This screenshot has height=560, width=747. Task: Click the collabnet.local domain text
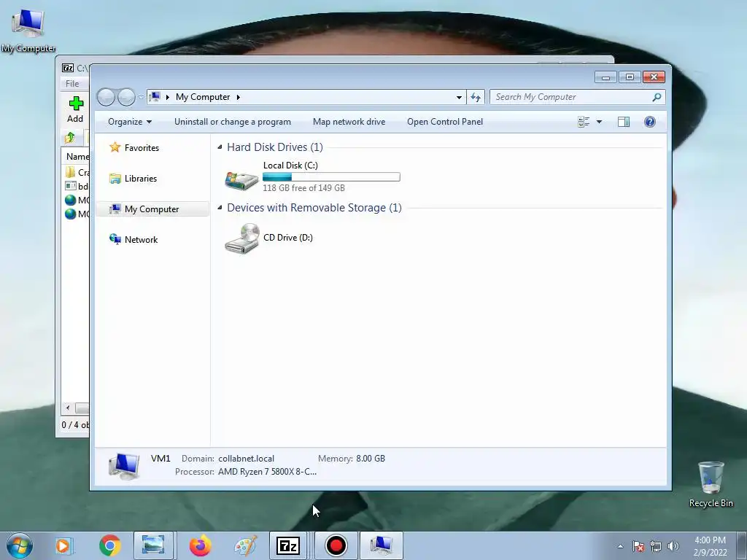pos(247,459)
